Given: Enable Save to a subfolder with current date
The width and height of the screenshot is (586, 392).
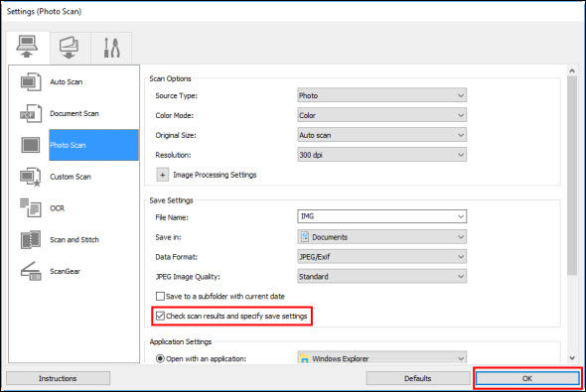Looking at the screenshot, I should pos(160,296).
